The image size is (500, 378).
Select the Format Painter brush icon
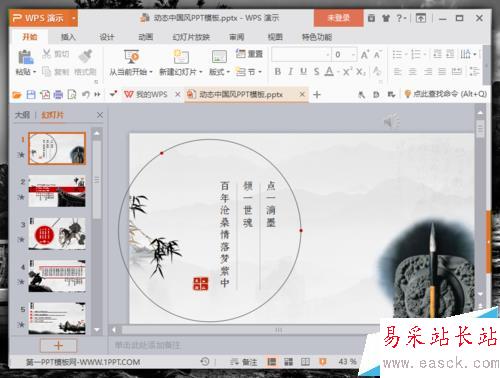[86, 56]
